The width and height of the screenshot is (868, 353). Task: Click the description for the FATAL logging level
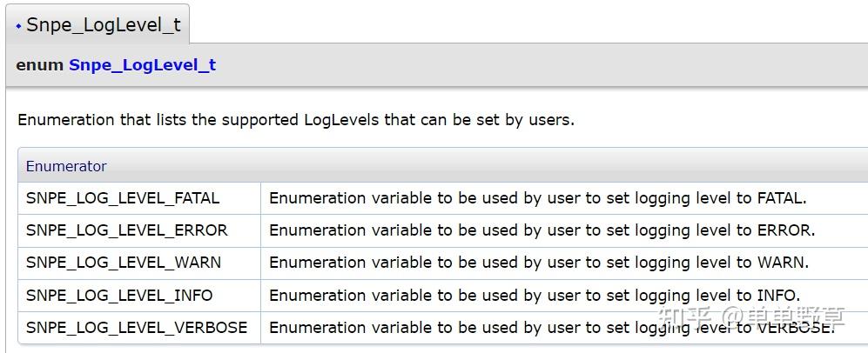(537, 198)
